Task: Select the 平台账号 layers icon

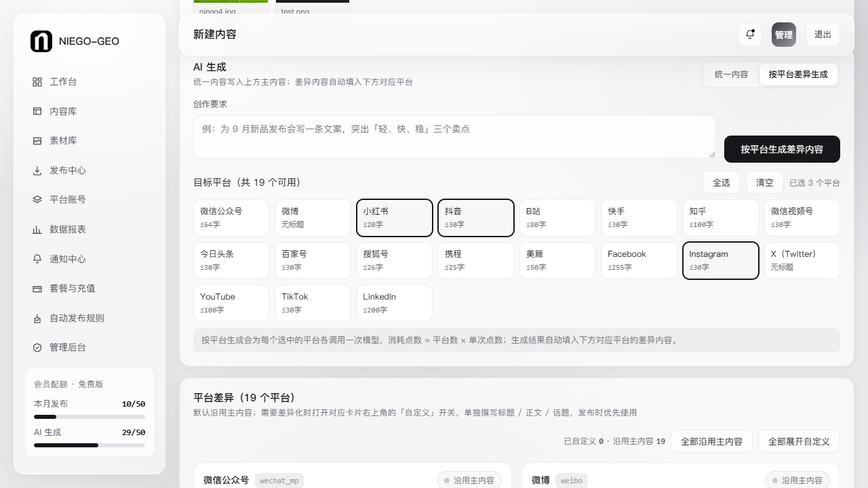Action: [37, 200]
